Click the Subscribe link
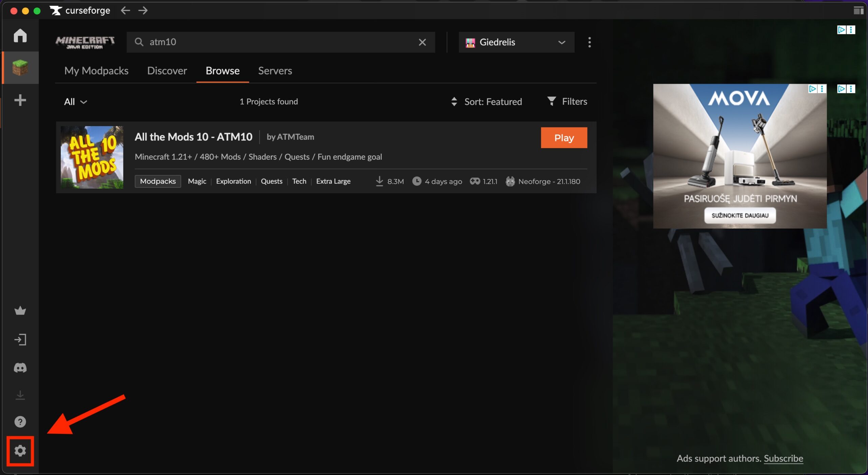Viewport: 868px width, 475px height. click(x=783, y=458)
